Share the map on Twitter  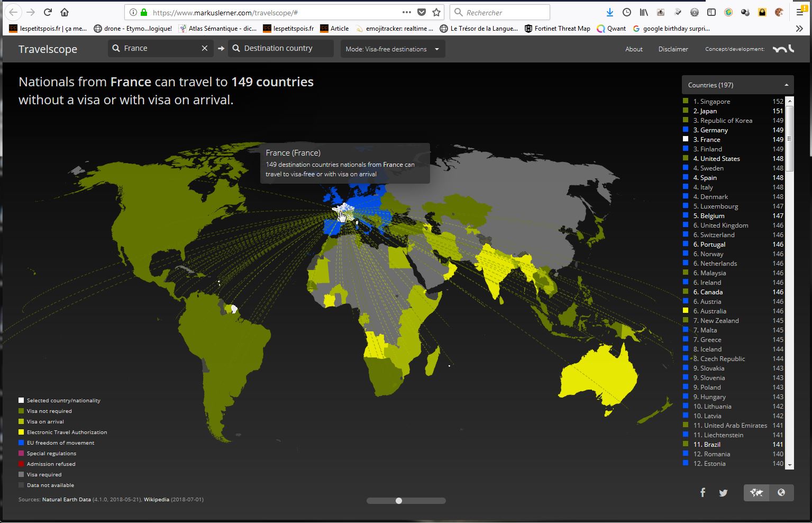pos(723,493)
